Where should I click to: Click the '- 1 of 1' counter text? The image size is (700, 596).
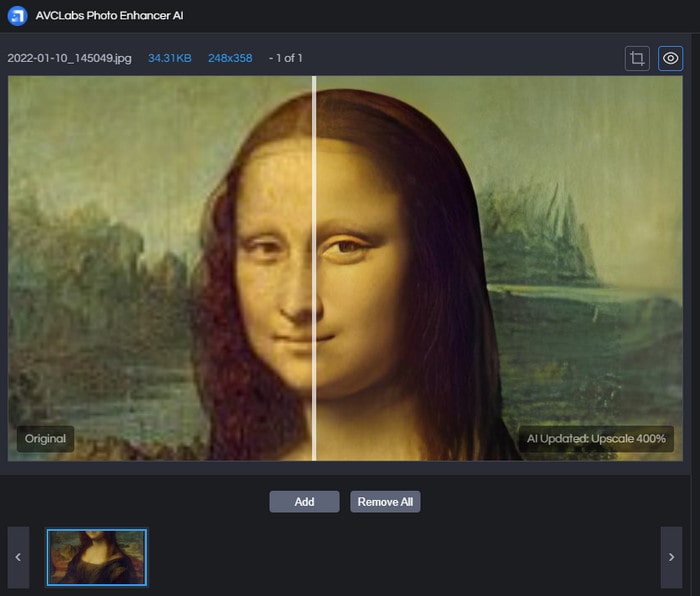(286, 58)
